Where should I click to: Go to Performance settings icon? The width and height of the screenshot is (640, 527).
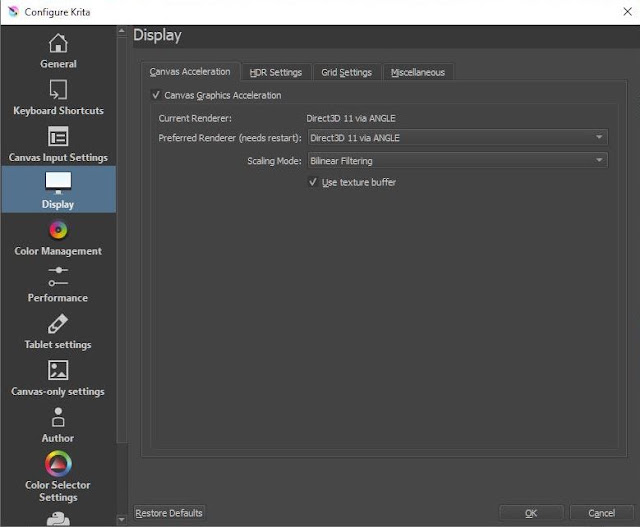pyautogui.click(x=58, y=277)
